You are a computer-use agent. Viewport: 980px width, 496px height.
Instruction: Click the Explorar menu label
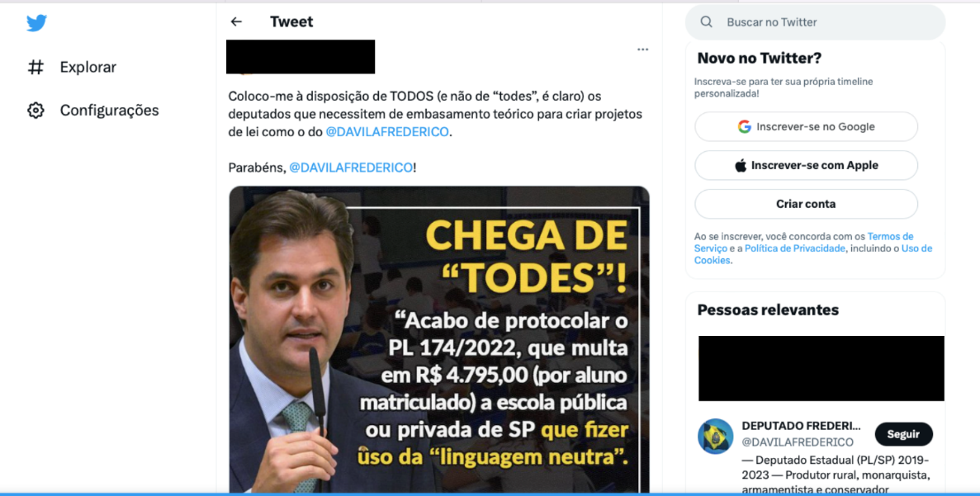pos(88,67)
